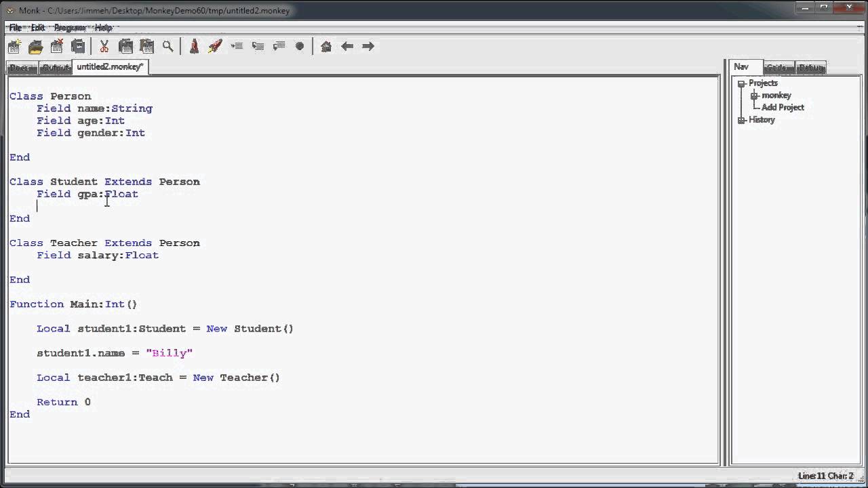Click the 'Return 0' line
Image resolution: width=868 pixels, height=488 pixels.
click(64, 402)
